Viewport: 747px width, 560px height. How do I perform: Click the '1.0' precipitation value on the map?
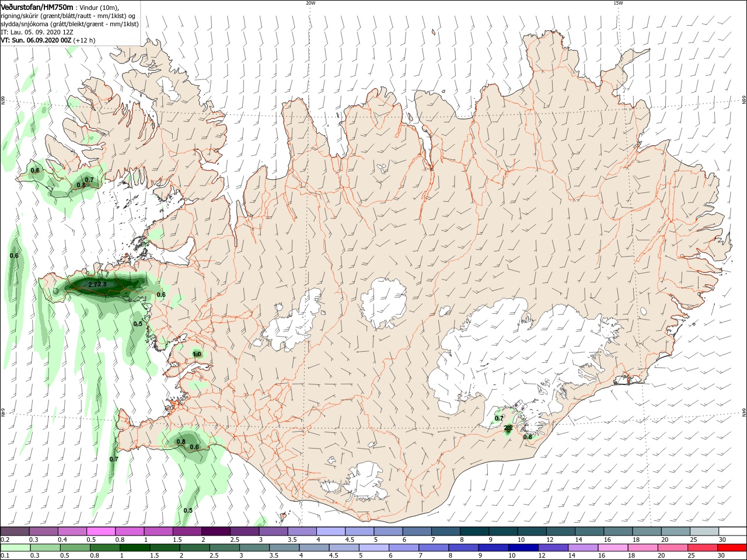point(197,354)
